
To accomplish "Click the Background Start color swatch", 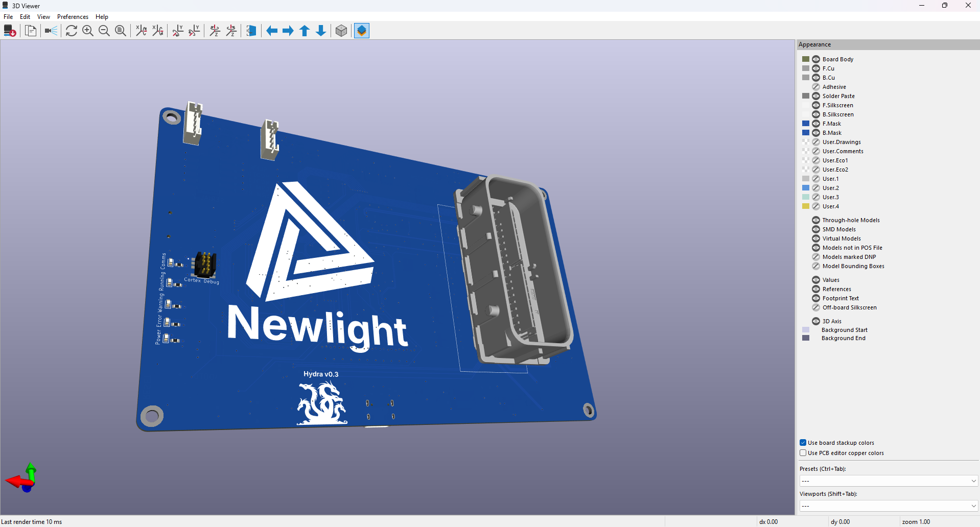I will [806, 330].
